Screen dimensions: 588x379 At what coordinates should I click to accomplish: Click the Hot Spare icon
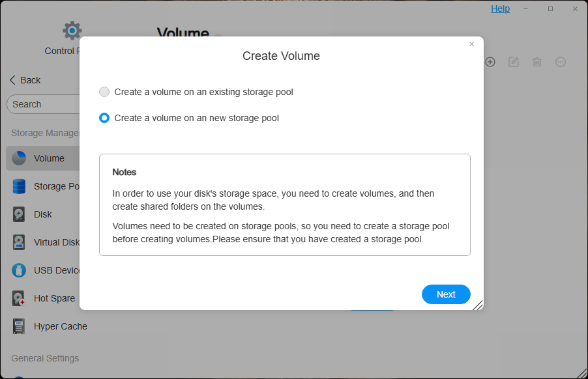(x=19, y=298)
